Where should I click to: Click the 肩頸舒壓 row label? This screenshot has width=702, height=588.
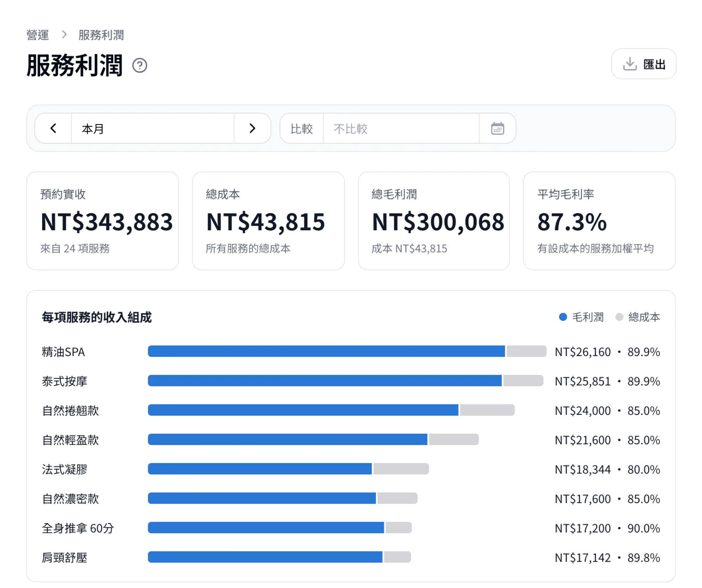coord(64,558)
